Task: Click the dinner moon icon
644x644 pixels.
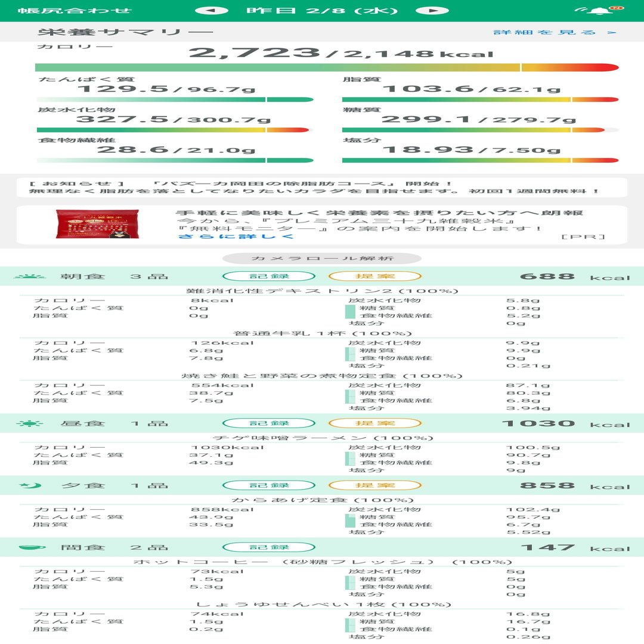Action: pyautogui.click(x=31, y=485)
